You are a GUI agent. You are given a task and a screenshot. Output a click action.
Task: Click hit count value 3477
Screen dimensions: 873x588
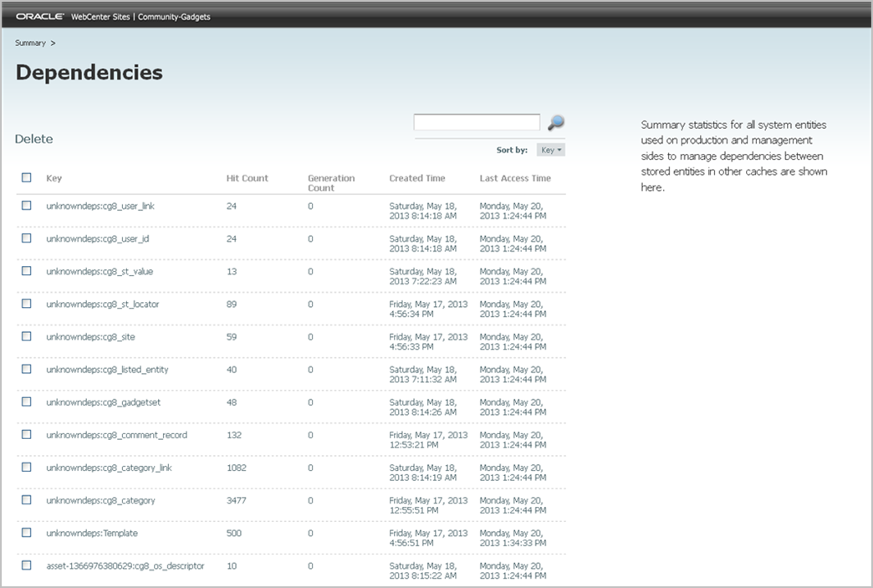point(236,500)
